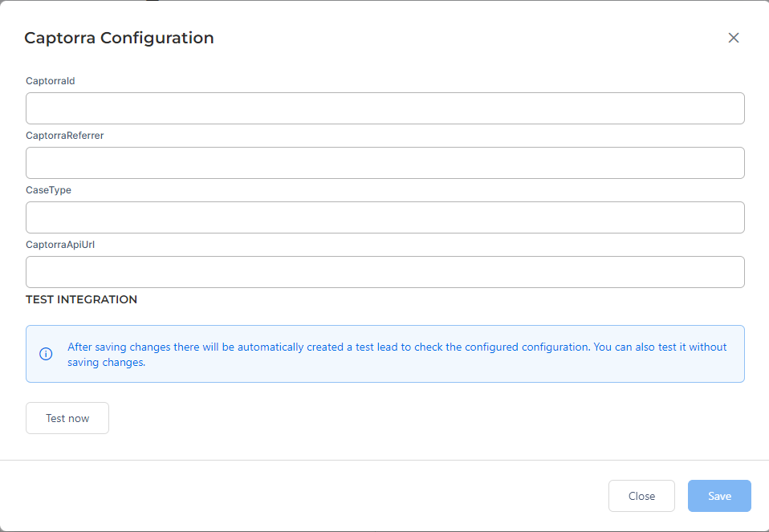Trigger Test now to verify the integration
Viewport: 769px width, 532px height.
pos(67,417)
